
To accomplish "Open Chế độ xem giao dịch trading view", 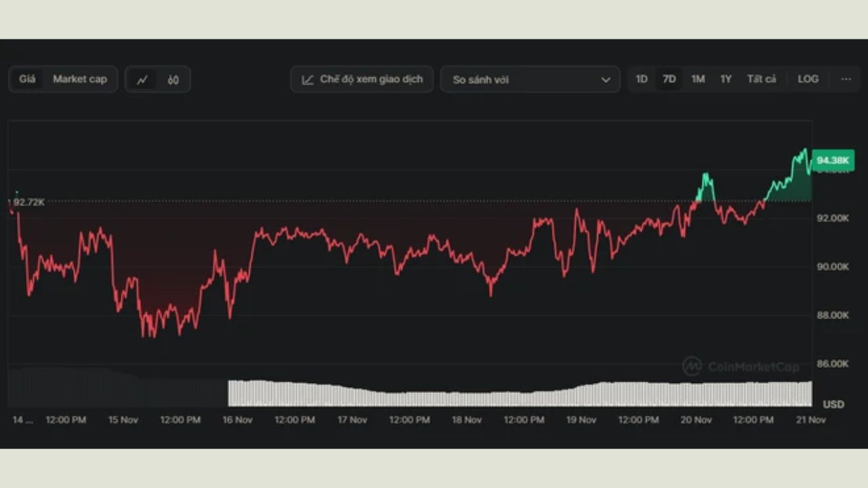I will point(362,79).
